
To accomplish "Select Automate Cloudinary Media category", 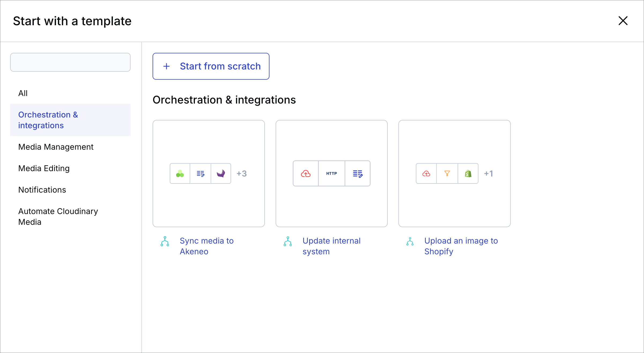I will [x=58, y=216].
